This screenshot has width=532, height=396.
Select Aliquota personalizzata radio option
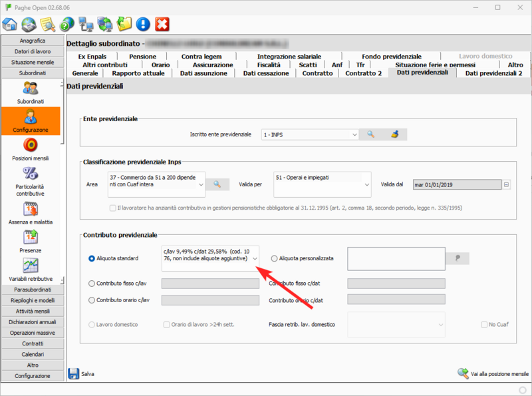[x=274, y=258]
